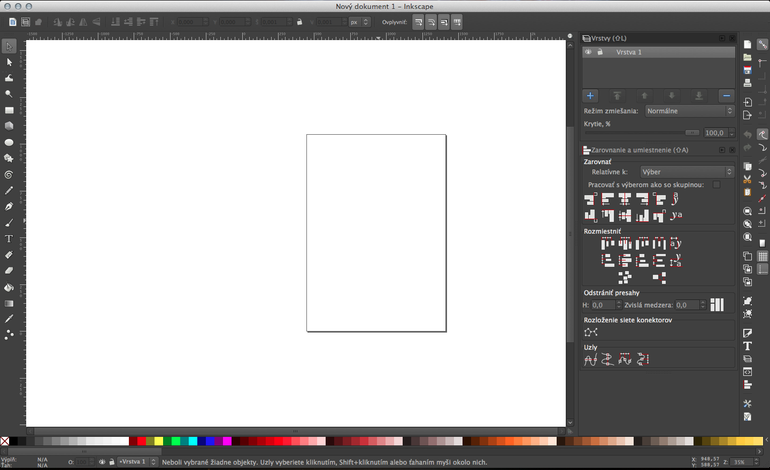Click the Krytie 100,0 value stepper

[x=732, y=133]
